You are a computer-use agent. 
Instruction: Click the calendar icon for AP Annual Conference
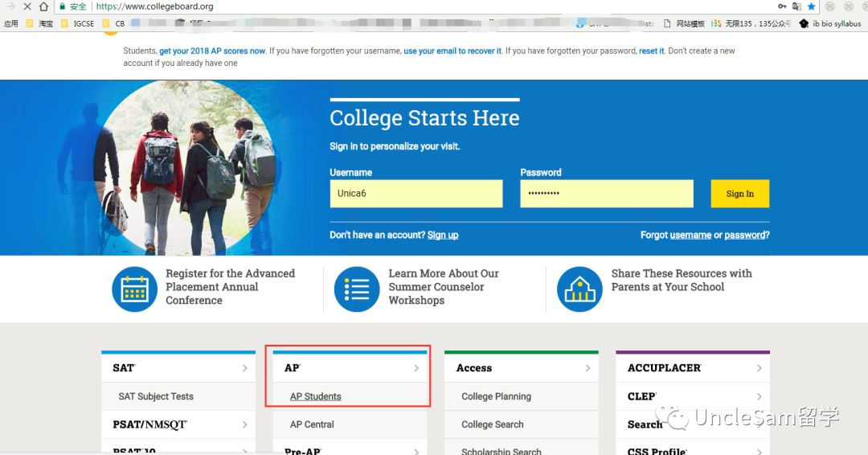pos(134,289)
